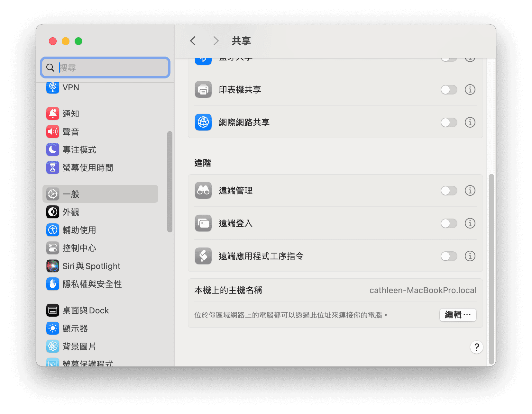532x414 pixels.
Task: Select 背景圖片 label in sidebar
Action: point(79,346)
